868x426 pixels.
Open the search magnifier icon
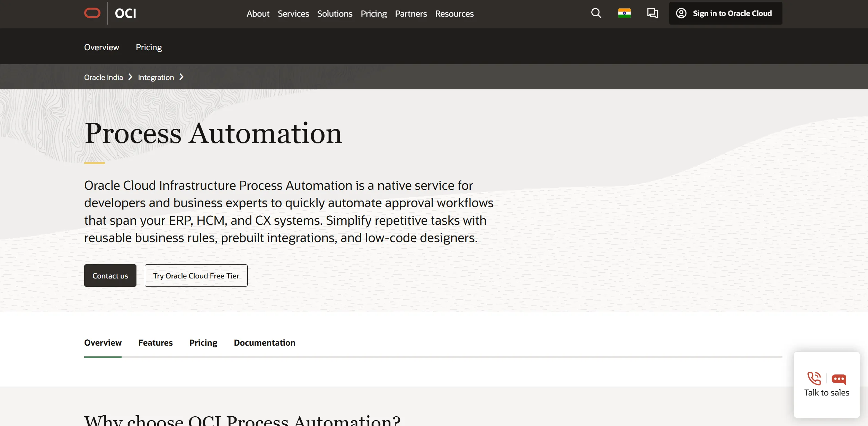[x=596, y=13]
